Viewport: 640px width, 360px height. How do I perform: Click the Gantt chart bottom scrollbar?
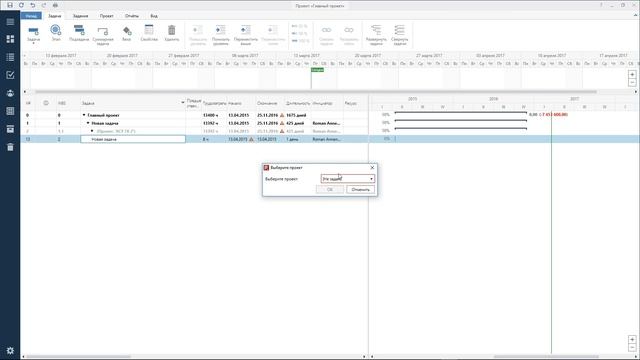coord(546,357)
